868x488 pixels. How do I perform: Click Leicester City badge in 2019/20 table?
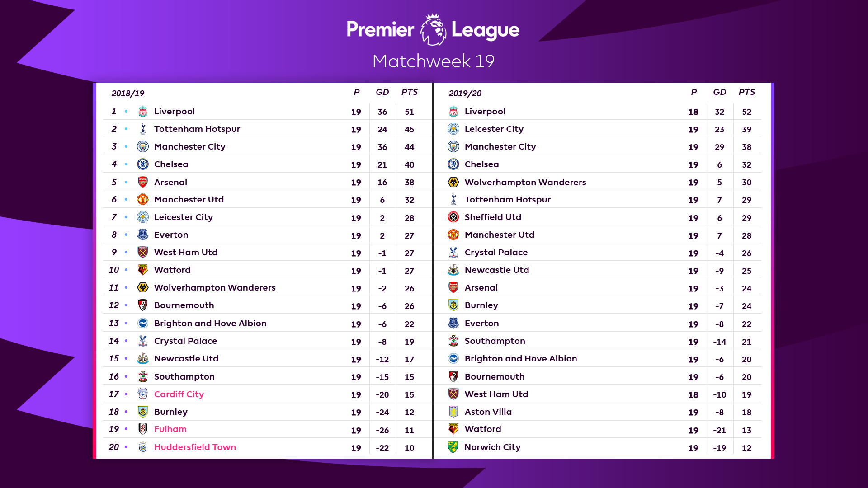(x=453, y=129)
